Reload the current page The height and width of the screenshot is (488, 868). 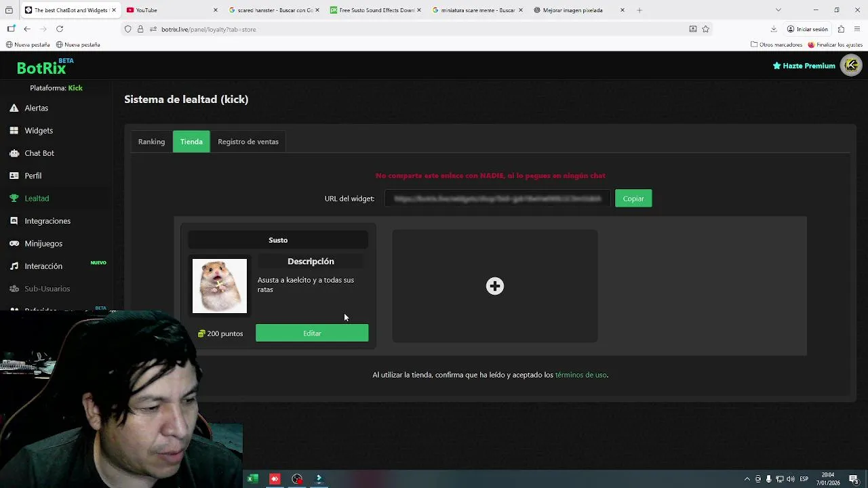60,29
